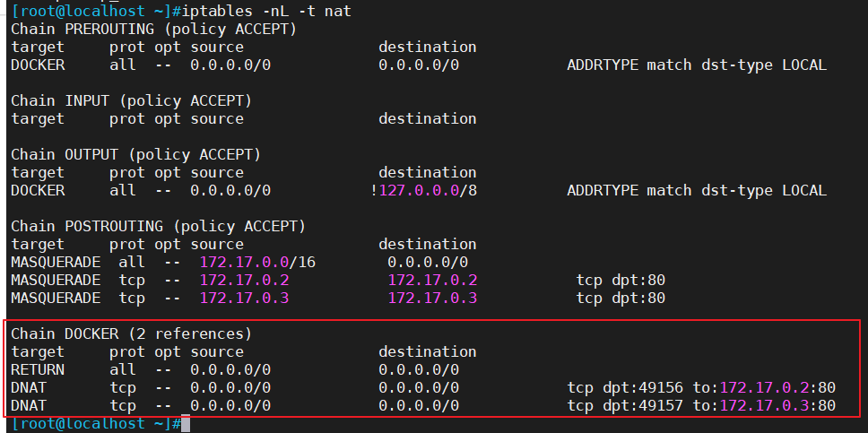Screen dimensions: 868x433
Task: Click the '172.17.0.0/16' source address
Action: (x=257, y=262)
